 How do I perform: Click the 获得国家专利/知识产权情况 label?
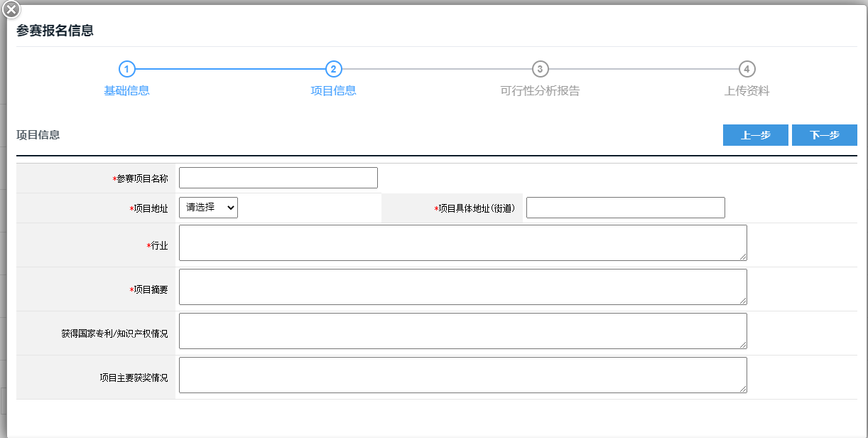tap(115, 334)
